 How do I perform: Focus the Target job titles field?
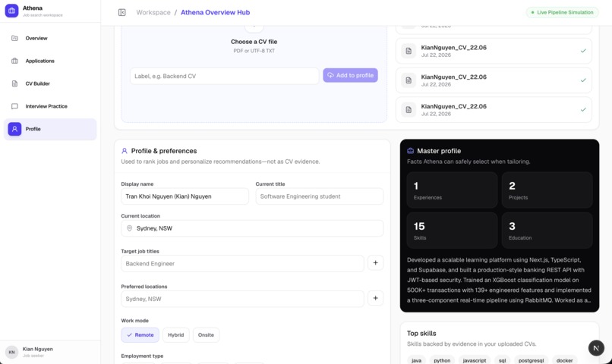coord(242,264)
